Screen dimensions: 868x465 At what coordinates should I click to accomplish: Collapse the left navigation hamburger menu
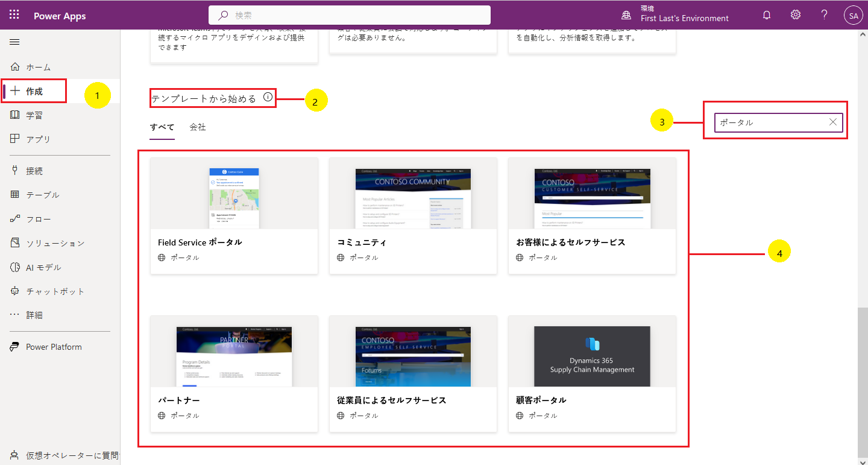pyautogui.click(x=15, y=42)
